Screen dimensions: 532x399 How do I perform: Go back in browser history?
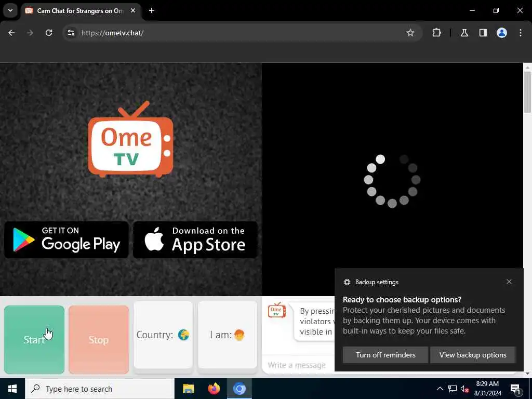11,33
